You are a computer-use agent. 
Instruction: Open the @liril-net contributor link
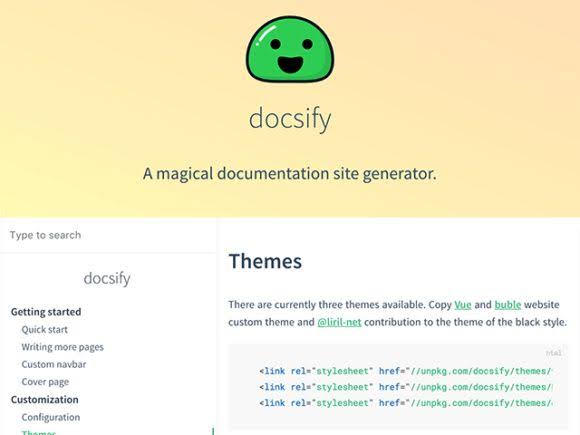tap(339, 322)
